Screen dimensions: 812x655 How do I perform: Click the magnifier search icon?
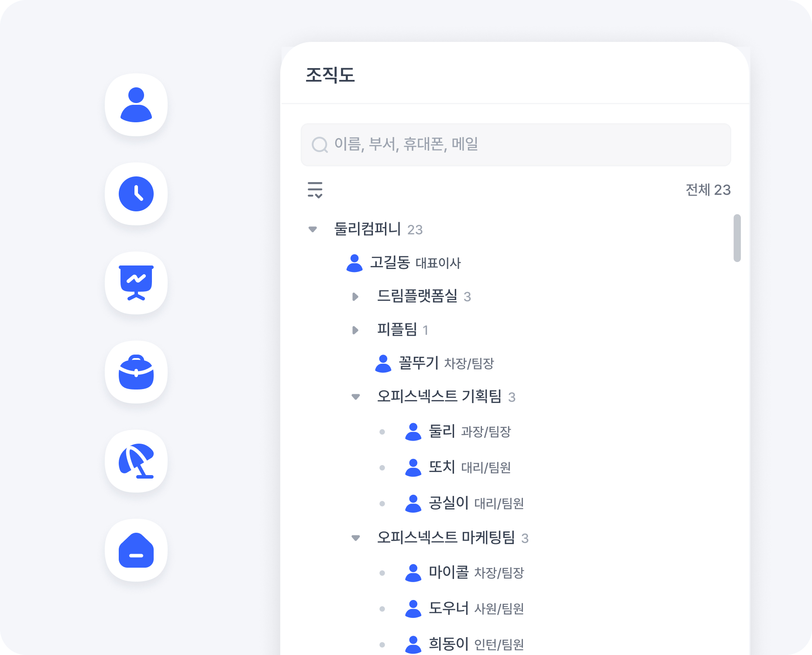pos(320,145)
